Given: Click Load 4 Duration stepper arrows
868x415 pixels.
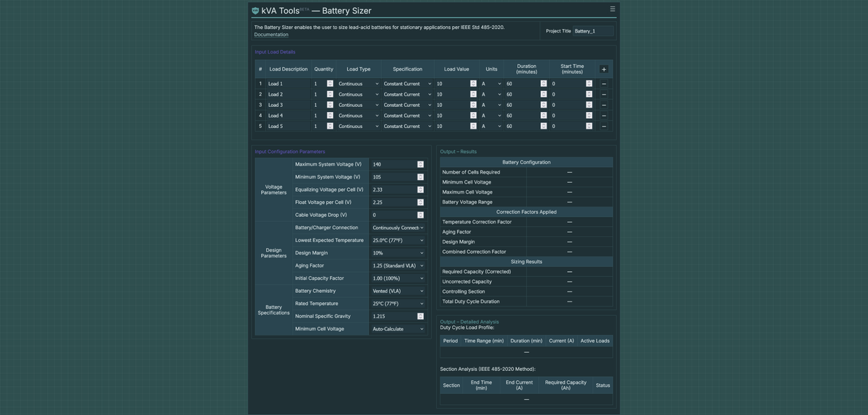Looking at the screenshot, I should (x=543, y=116).
